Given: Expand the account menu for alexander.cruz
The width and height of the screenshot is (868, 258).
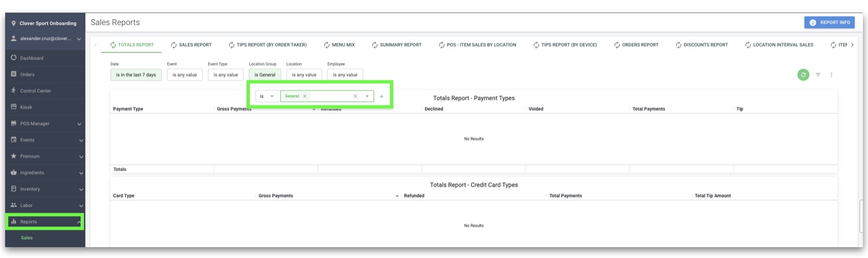Looking at the screenshot, I should 79,39.
